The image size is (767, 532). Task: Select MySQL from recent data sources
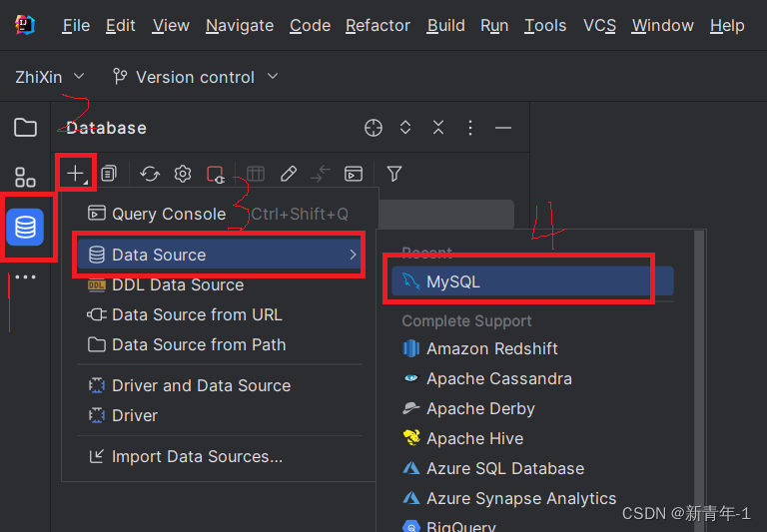point(532,281)
